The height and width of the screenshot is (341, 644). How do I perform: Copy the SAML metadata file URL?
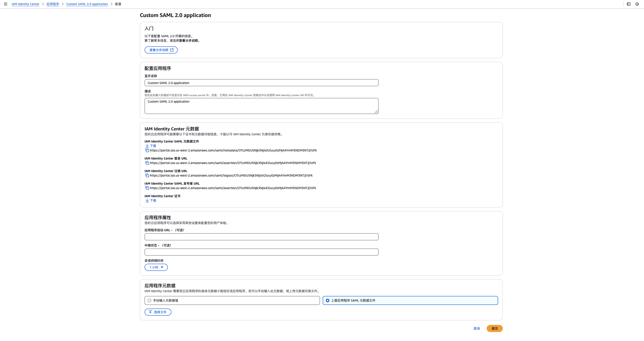(147, 151)
